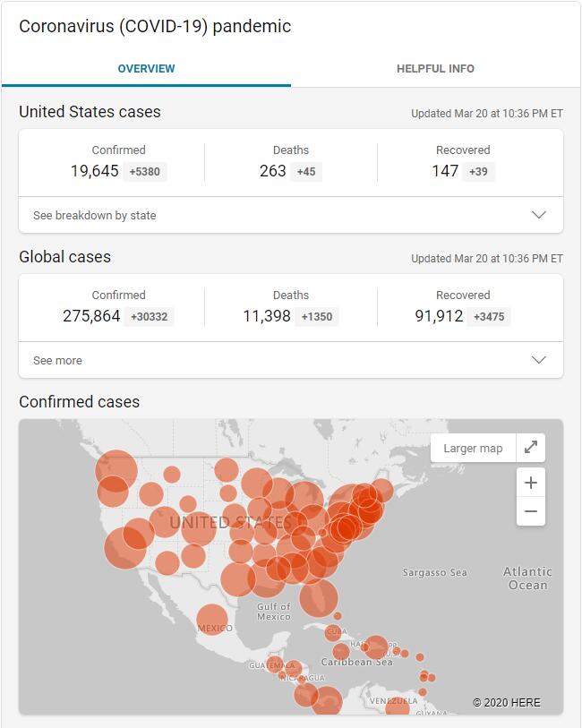Click the Florida case bubble on map
Screen dimensions: 582x728
pyautogui.click(x=319, y=598)
